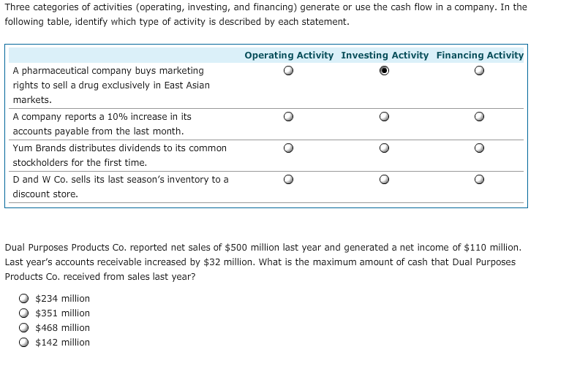Select Investing Activity for pharmaceutical marketing rights
588x385 pixels.
pyautogui.click(x=384, y=70)
